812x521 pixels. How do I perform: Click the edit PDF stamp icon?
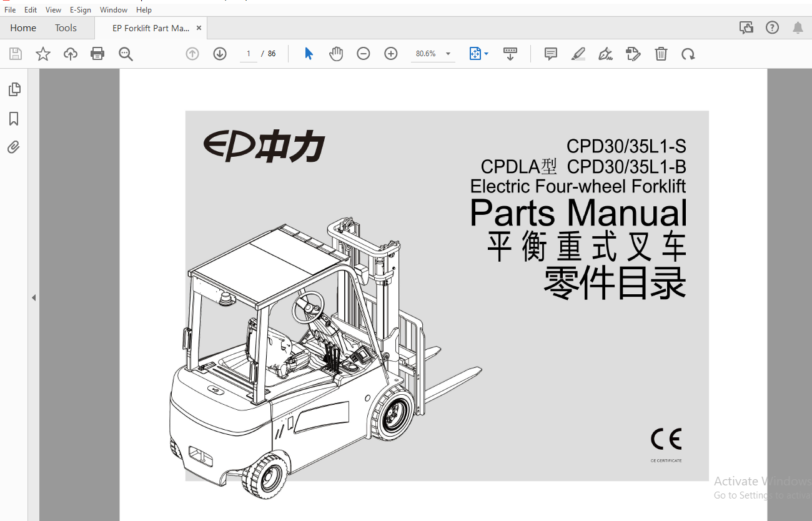click(633, 54)
